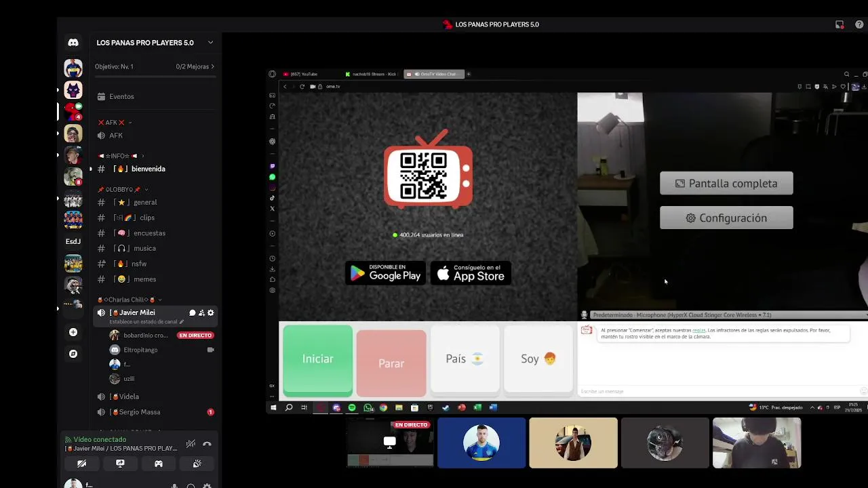Click Windows Start button in streamed taskbar

tap(273, 407)
